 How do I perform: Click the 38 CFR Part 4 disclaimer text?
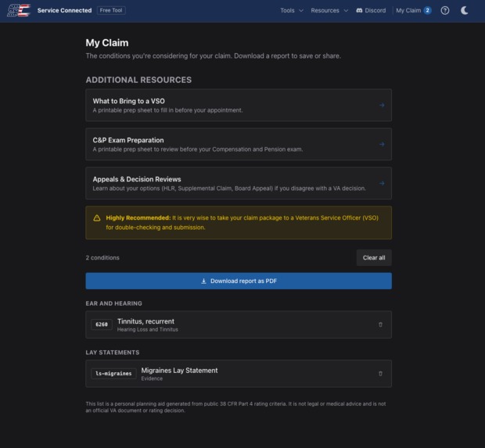[235, 407]
